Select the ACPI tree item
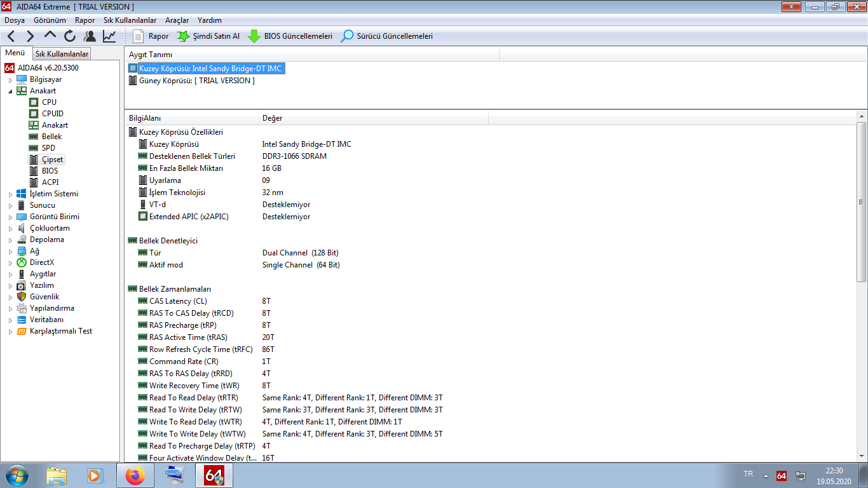868x488 pixels. click(50, 182)
